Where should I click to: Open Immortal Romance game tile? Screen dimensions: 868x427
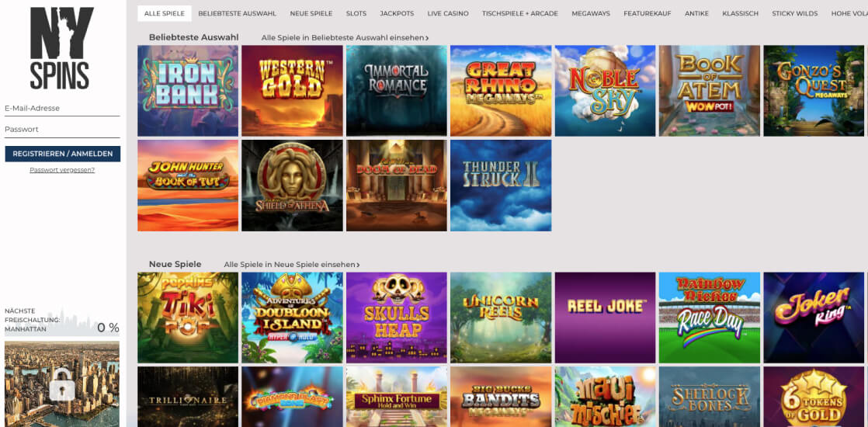tap(397, 91)
